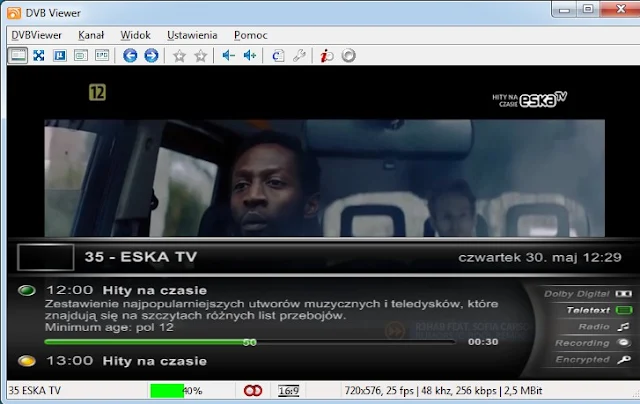This screenshot has height=404, width=640.
Task: Click the Encrypted indicator with key icon
Action: click(593, 360)
